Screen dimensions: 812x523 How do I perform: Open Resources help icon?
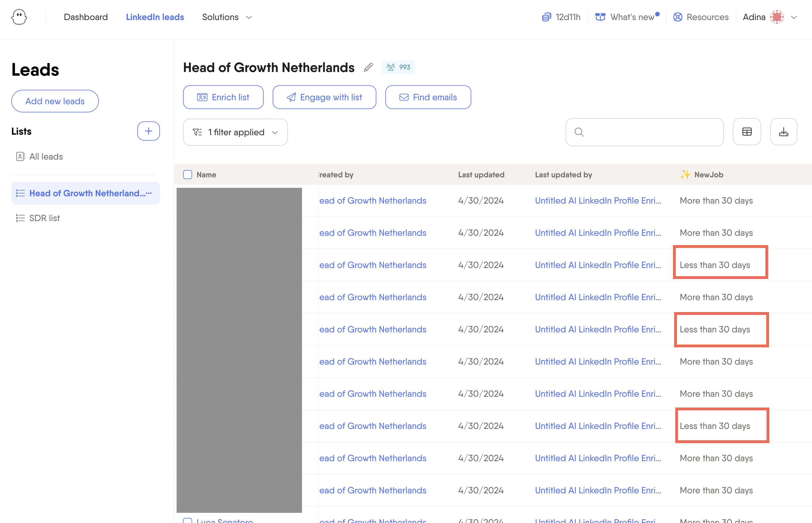click(x=678, y=17)
